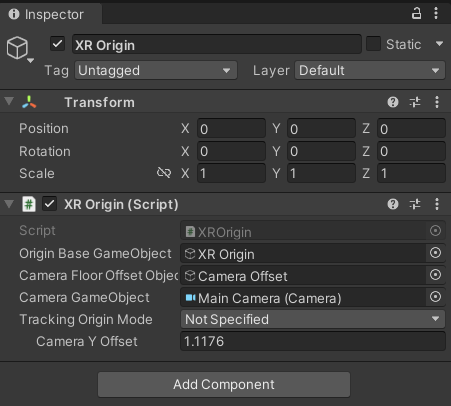The image size is (451, 406).
Task: Click the Rotation Y field
Action: click(321, 151)
